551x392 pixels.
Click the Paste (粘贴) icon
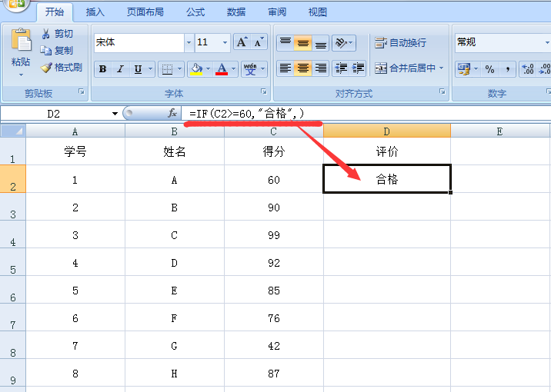(x=21, y=42)
